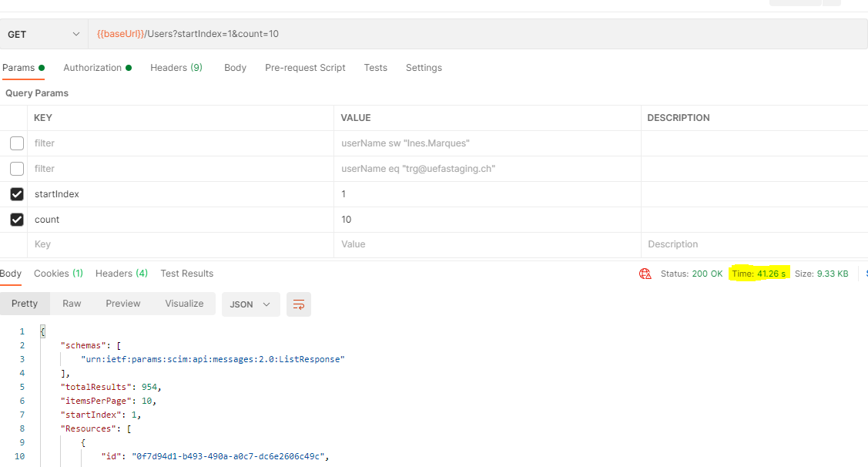
Task: Open the GET request method dropdown
Action: [44, 34]
